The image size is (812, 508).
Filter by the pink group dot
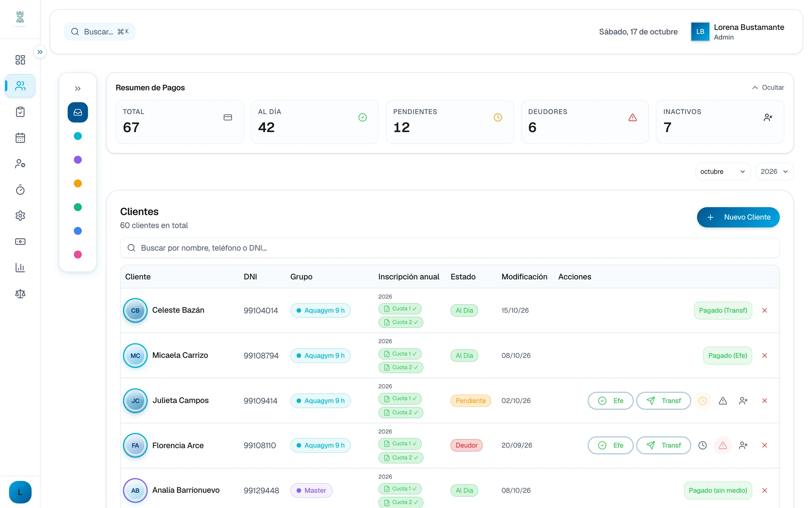pos(78,255)
